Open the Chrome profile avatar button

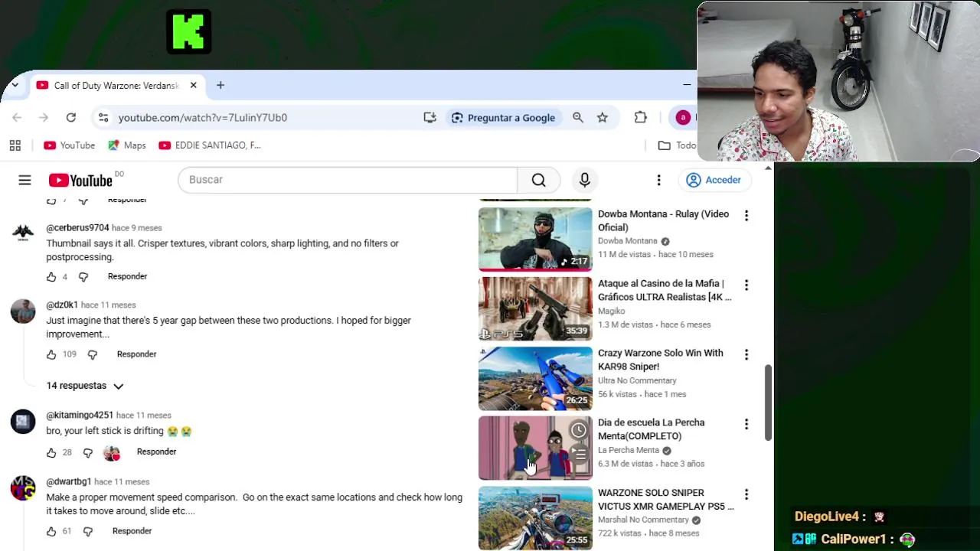683,117
